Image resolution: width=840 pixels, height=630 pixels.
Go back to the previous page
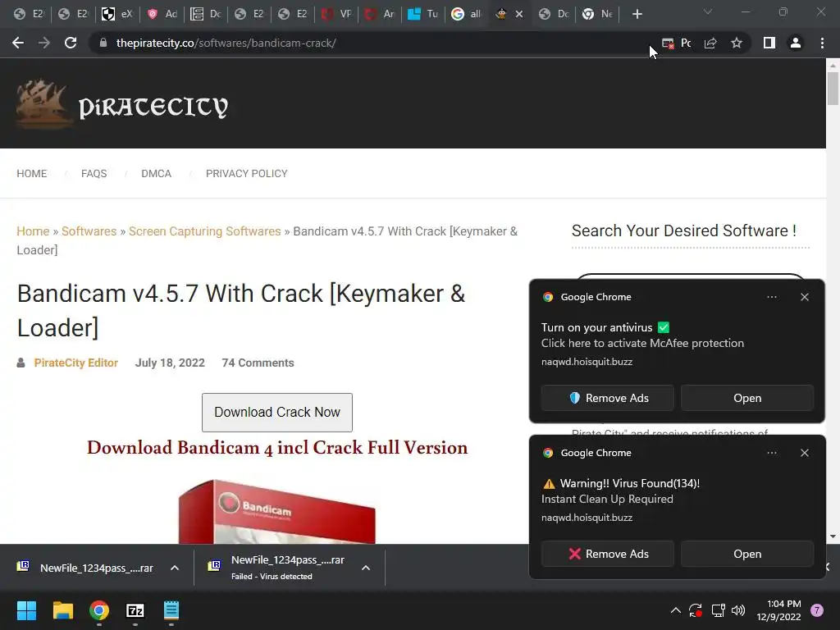[x=18, y=43]
